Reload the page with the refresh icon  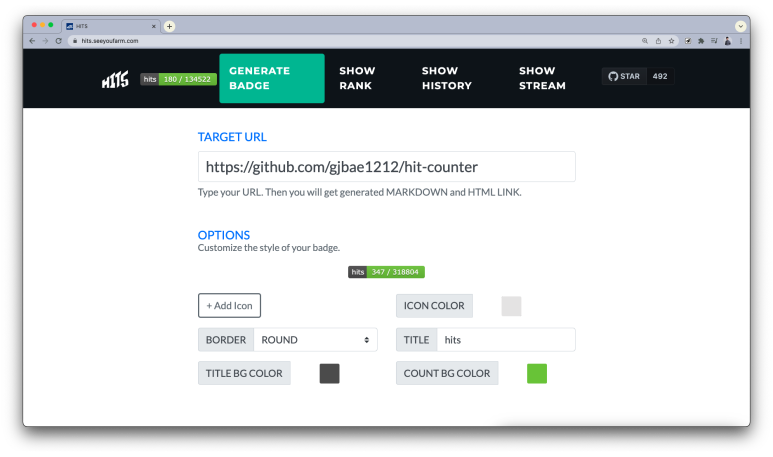point(59,41)
